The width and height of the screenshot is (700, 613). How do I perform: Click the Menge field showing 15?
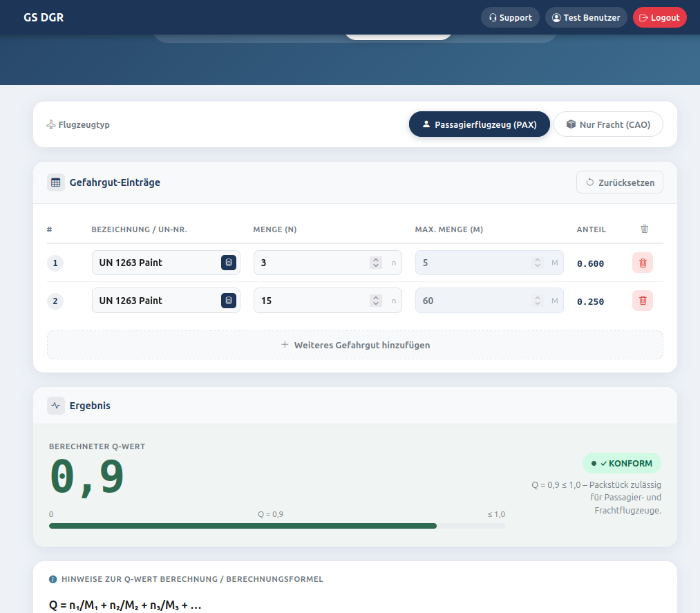click(328, 301)
